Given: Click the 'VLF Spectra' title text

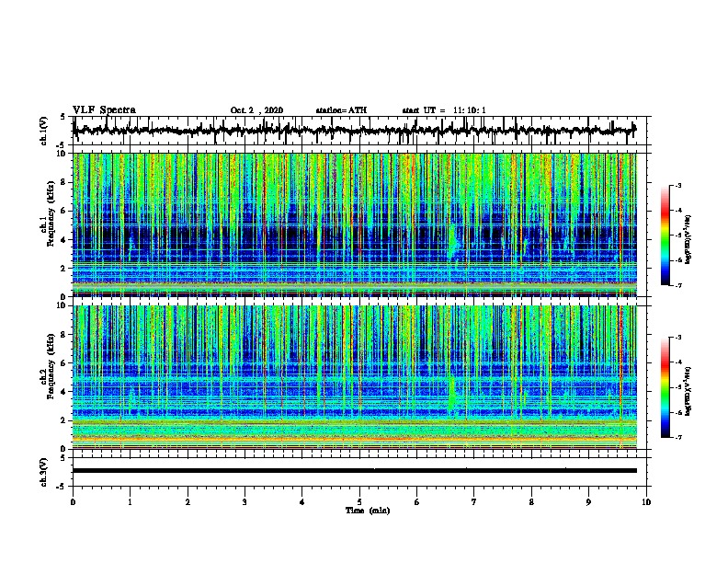Looking at the screenshot, I should click(x=104, y=110).
